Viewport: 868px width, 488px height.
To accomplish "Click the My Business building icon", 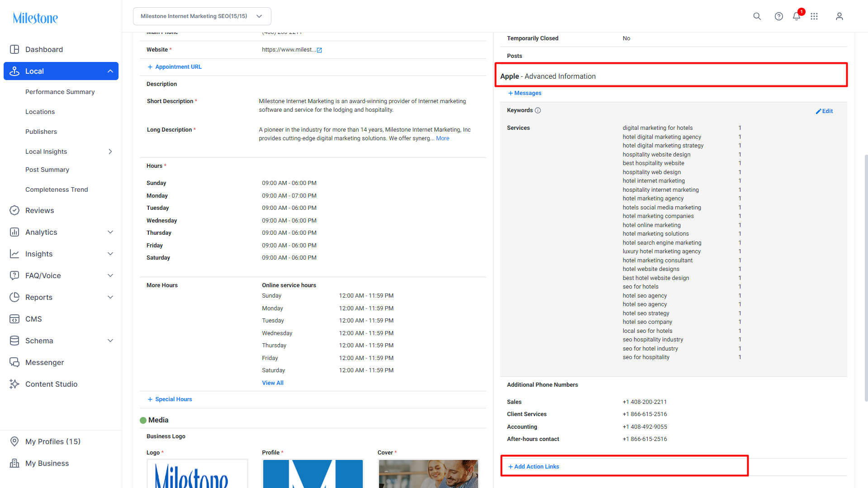I will [14, 463].
